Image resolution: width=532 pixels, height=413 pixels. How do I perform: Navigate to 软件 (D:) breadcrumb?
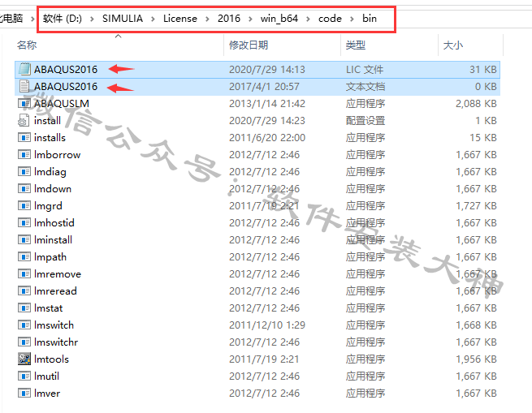[x=63, y=19]
